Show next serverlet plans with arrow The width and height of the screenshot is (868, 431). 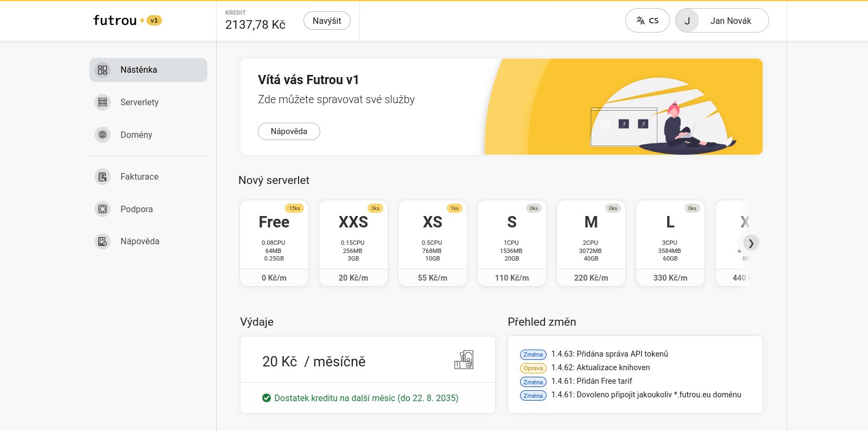pyautogui.click(x=751, y=243)
